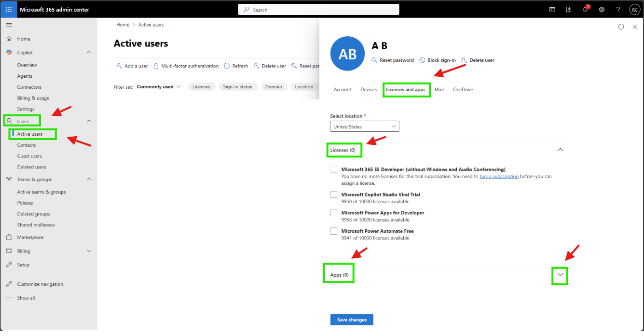Image resolution: width=644 pixels, height=336 pixels.
Task: Follow the buy a subscription link
Action: (x=499, y=176)
